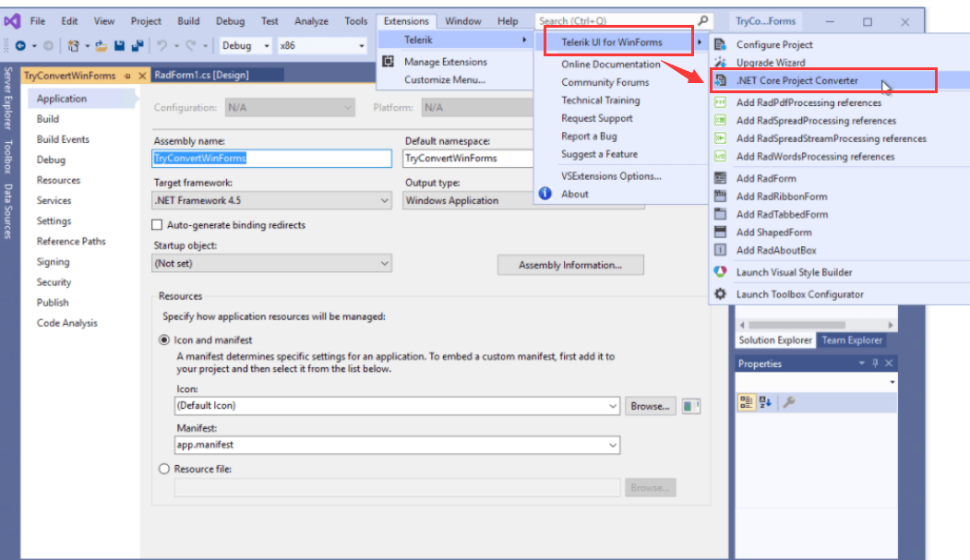Click the Default namespace input field
This screenshot has height=560, width=970.
[468, 159]
